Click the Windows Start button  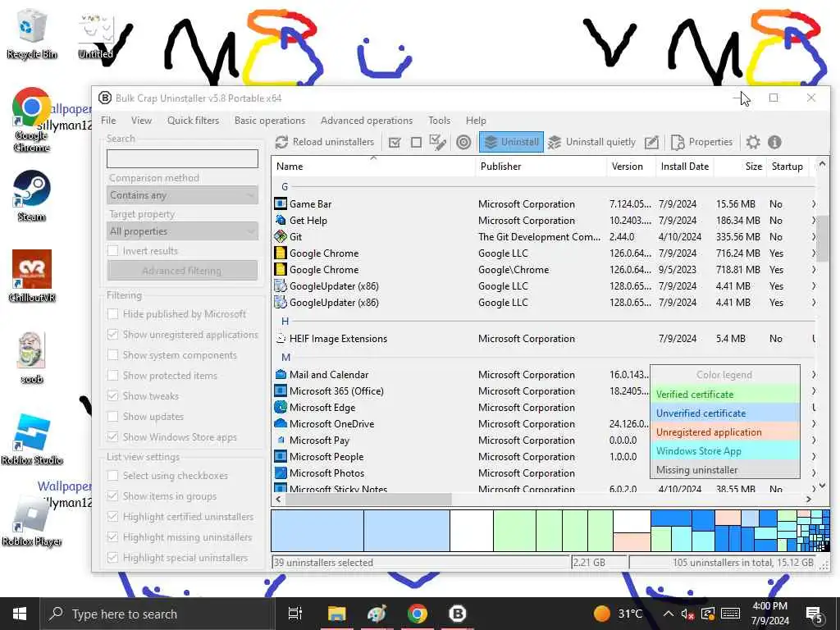pos(20,614)
